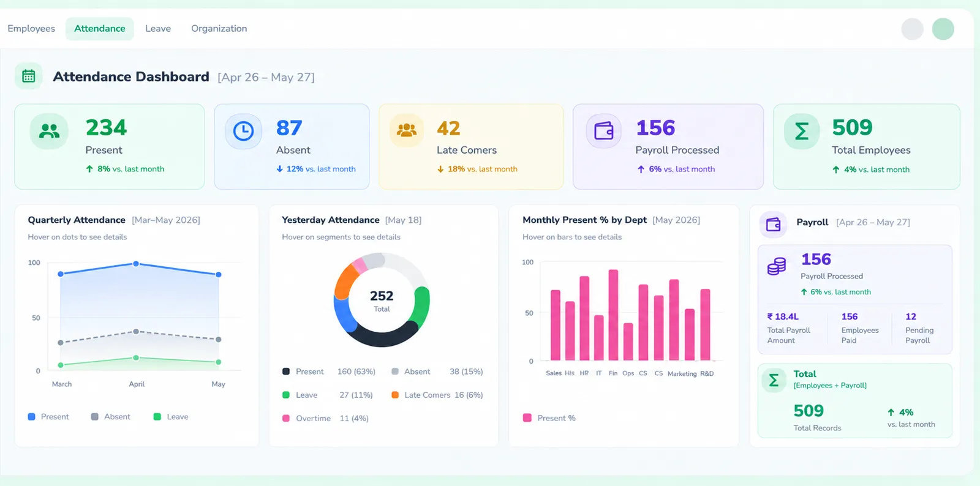Click the 42 Late Comers count
The width and height of the screenshot is (980, 486).
point(448,128)
